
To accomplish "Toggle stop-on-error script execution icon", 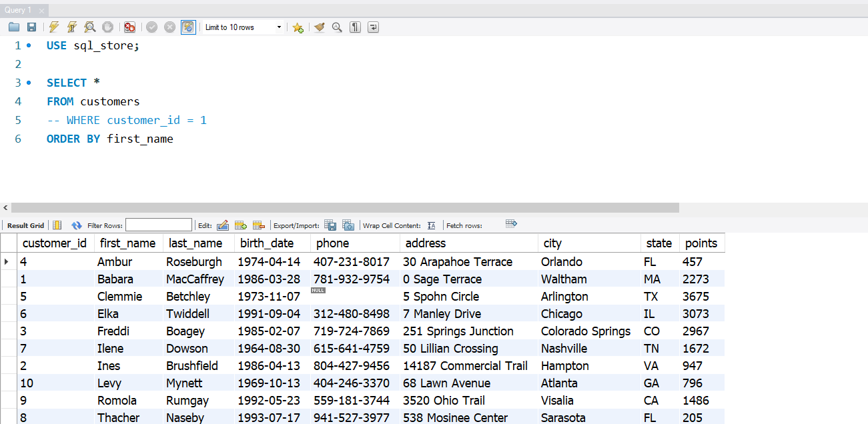I will (x=130, y=27).
